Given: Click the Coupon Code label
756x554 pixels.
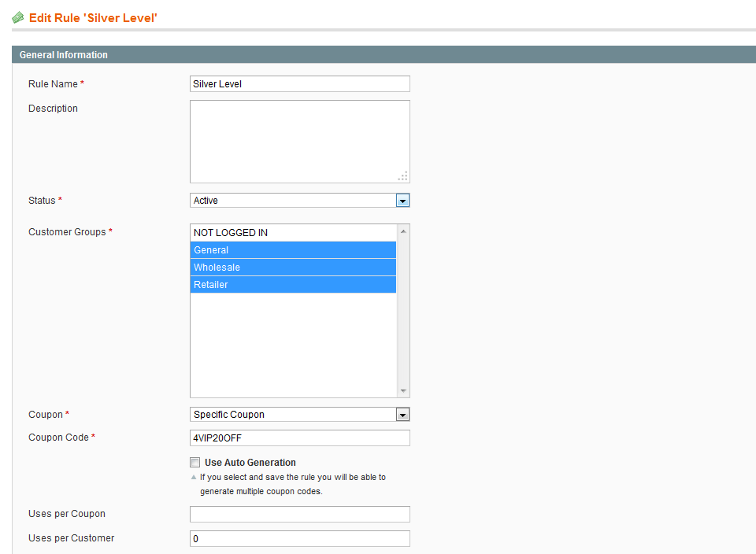Looking at the screenshot, I should pos(58,438).
